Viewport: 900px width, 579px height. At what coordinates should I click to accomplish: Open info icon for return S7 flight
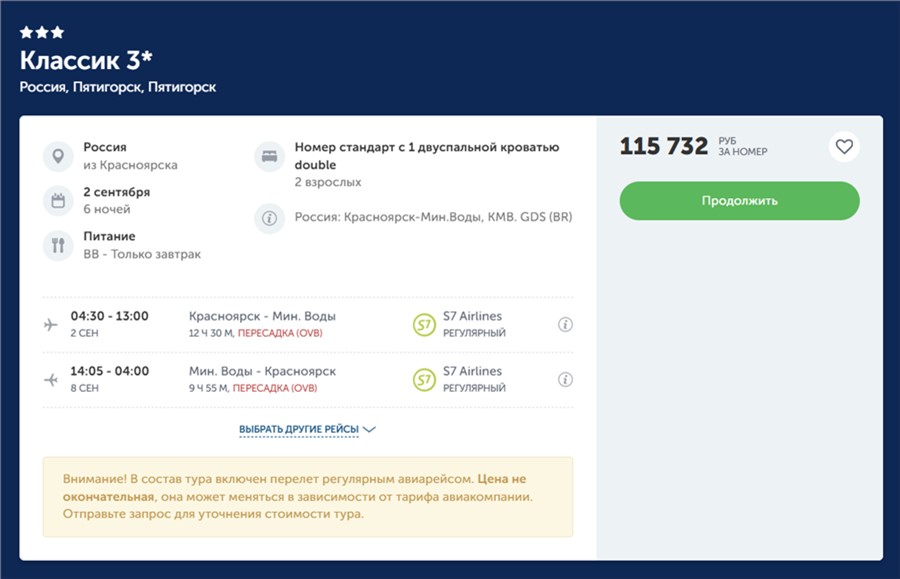[565, 379]
